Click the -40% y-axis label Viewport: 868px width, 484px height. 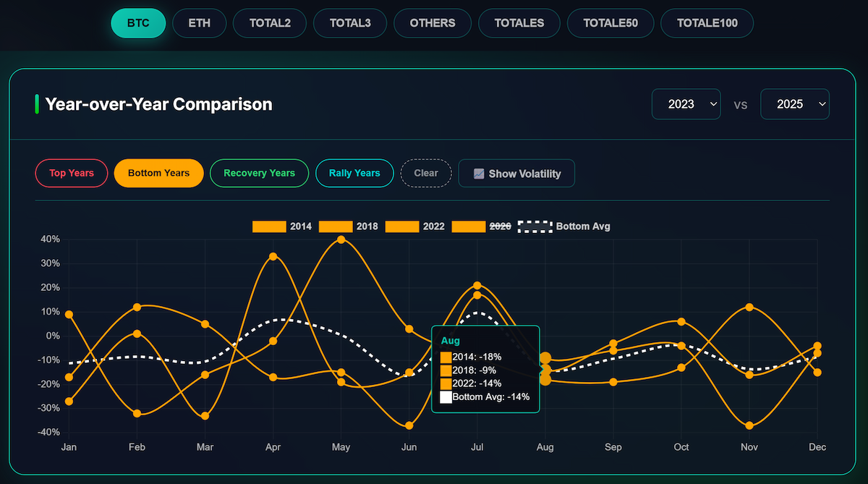coord(48,432)
